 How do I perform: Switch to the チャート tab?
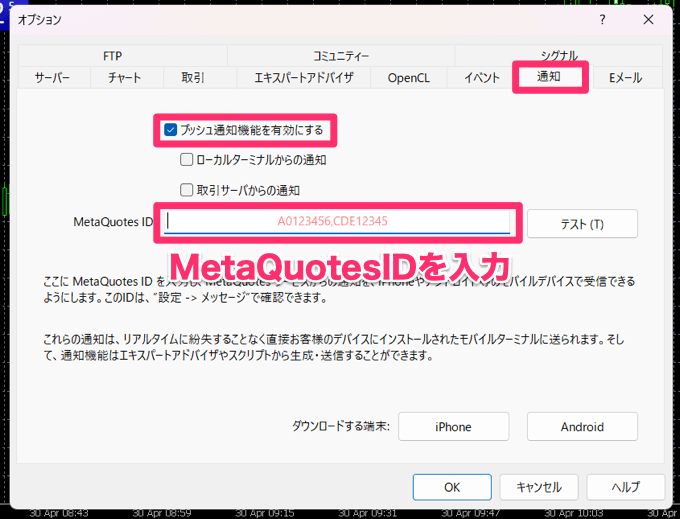(127, 78)
